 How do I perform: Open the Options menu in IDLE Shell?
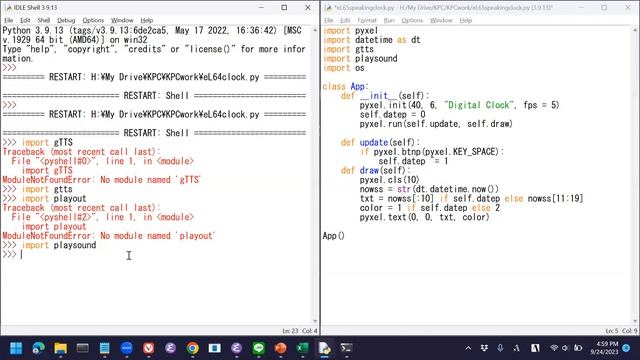pos(93,20)
